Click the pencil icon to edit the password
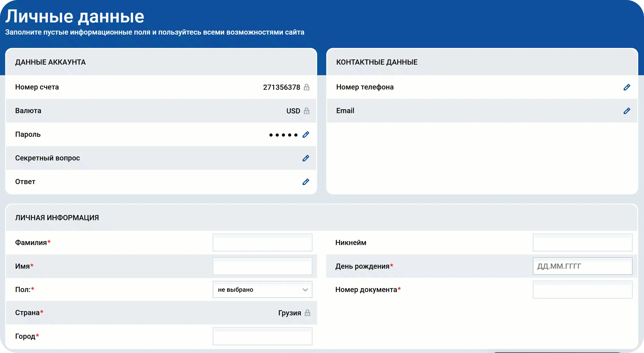 point(306,134)
